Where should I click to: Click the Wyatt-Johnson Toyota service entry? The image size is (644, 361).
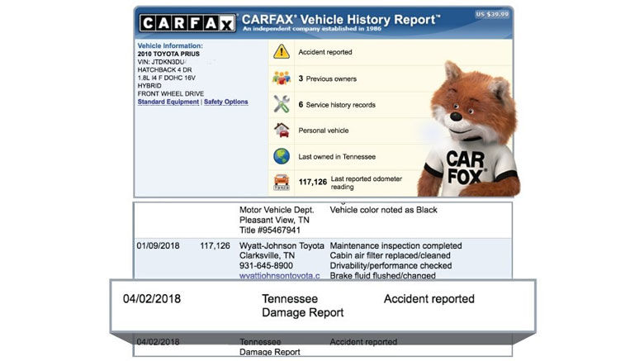(281, 246)
